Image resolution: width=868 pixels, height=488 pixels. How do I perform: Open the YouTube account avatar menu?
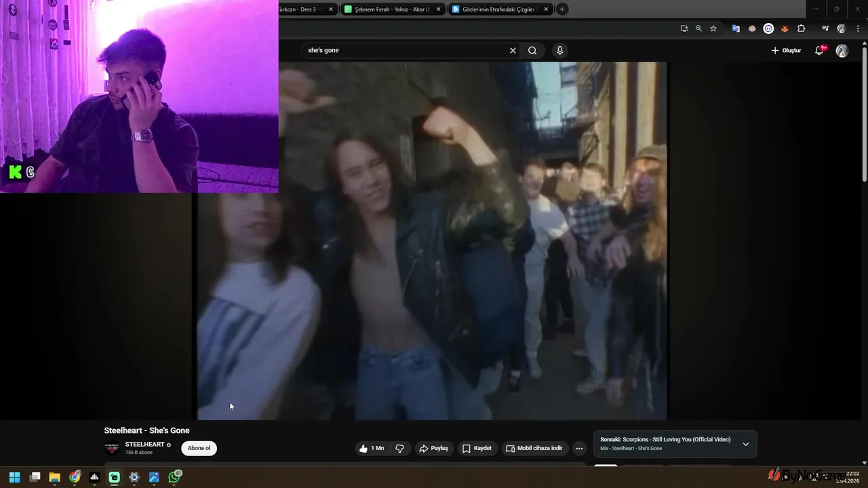coord(842,51)
